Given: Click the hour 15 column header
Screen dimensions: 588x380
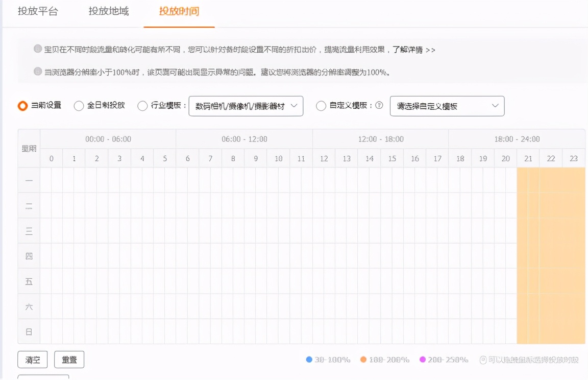Looking at the screenshot, I should tap(392, 158).
